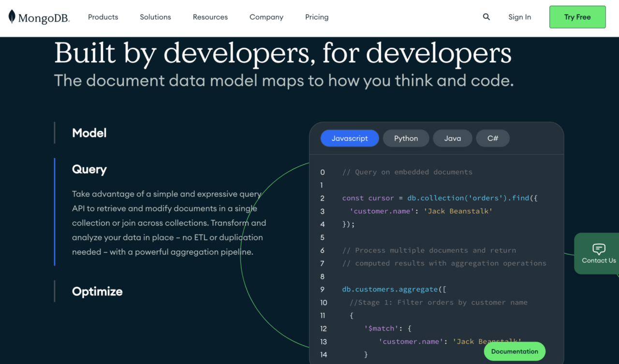Viewport: 619px width, 364px height.
Task: Open the Company menu
Action: tap(266, 17)
